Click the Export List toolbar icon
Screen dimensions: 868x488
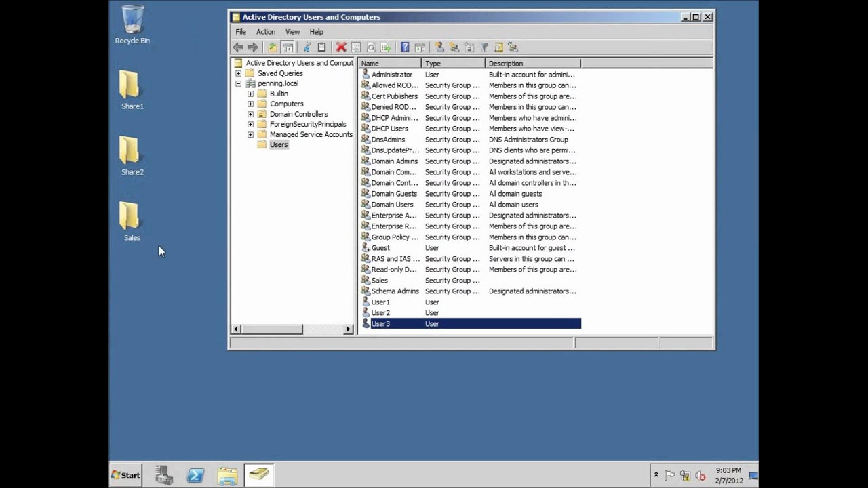click(385, 47)
